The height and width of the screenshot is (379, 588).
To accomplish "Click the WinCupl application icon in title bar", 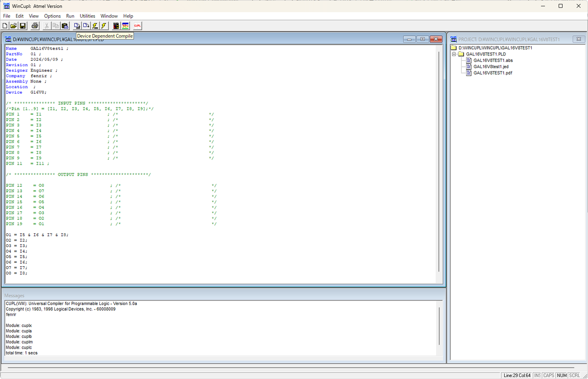I will 7,6.
